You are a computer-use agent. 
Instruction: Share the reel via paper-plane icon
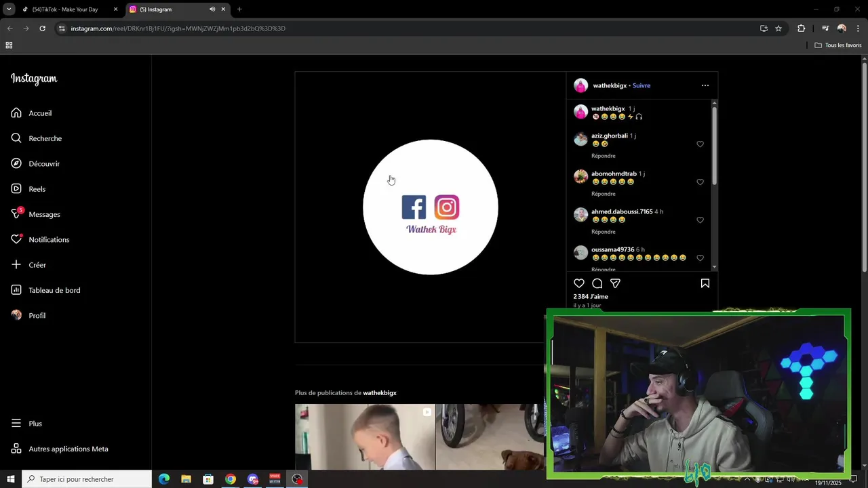[615, 283]
